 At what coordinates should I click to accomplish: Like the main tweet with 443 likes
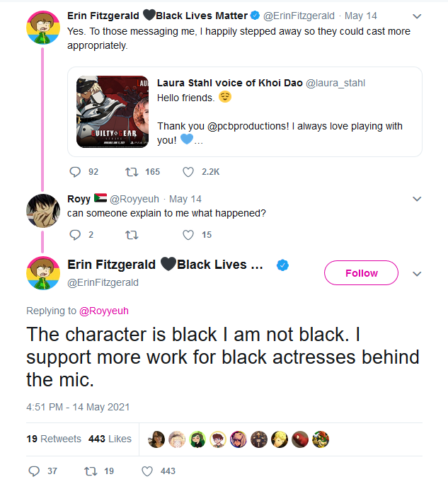[x=147, y=471]
